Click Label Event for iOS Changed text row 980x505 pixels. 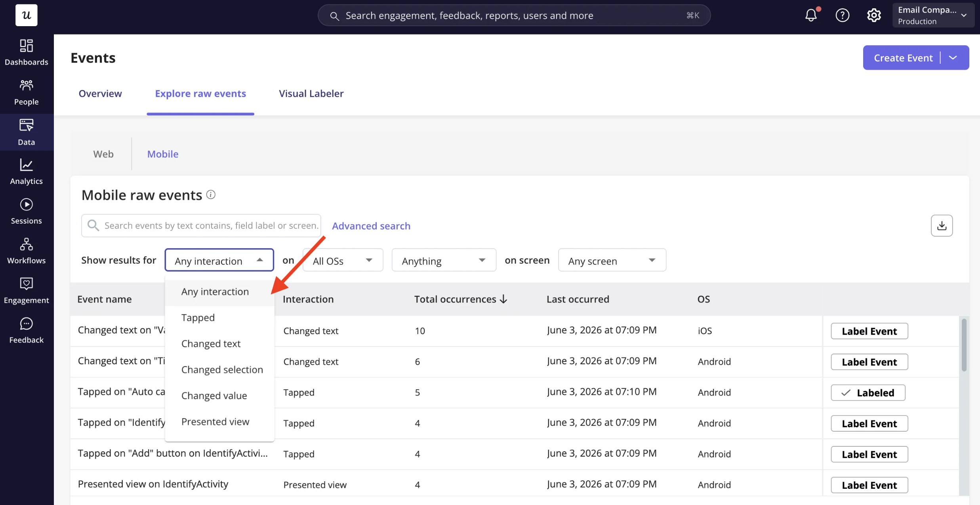pyautogui.click(x=869, y=331)
